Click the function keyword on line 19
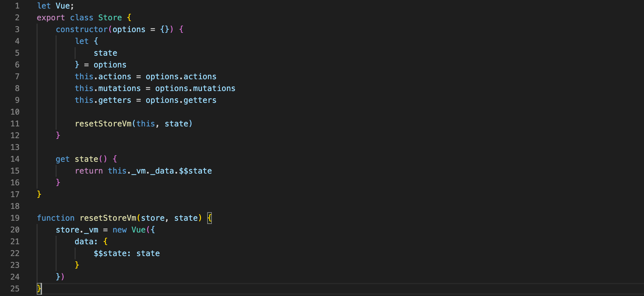 56,218
